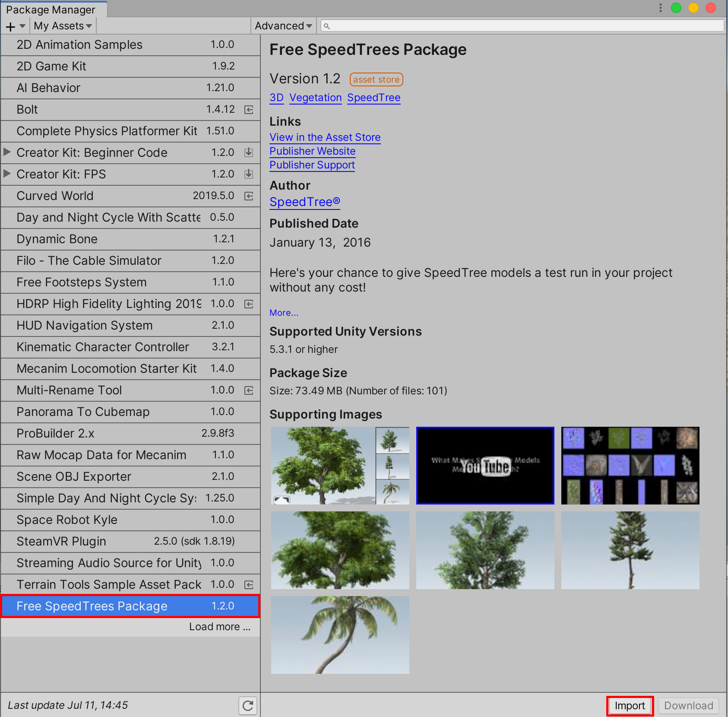Click the download icon beside Creator Kit: FPS
The width and height of the screenshot is (728, 717).
(249, 174)
